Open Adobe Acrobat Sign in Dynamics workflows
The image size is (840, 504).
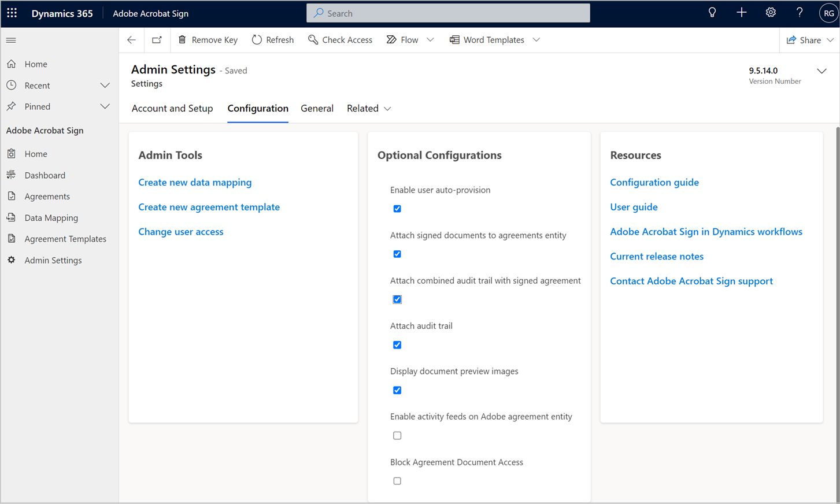tap(706, 232)
